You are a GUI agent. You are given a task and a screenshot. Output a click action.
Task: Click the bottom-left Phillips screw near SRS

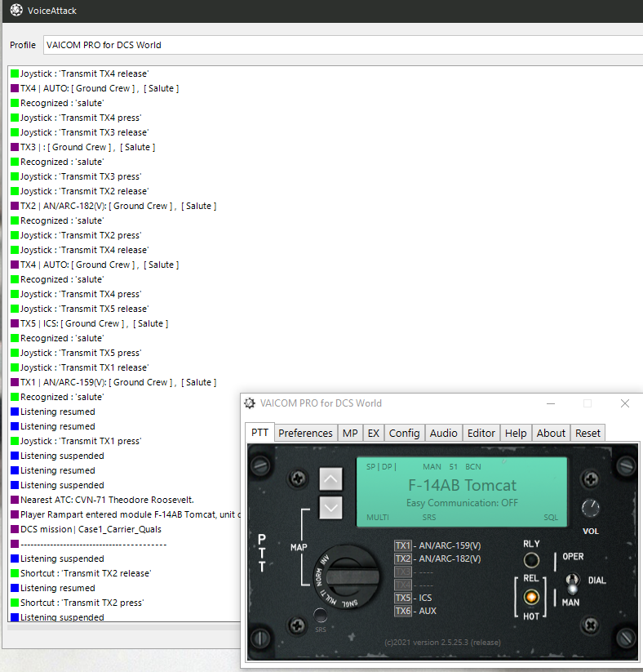297,625
